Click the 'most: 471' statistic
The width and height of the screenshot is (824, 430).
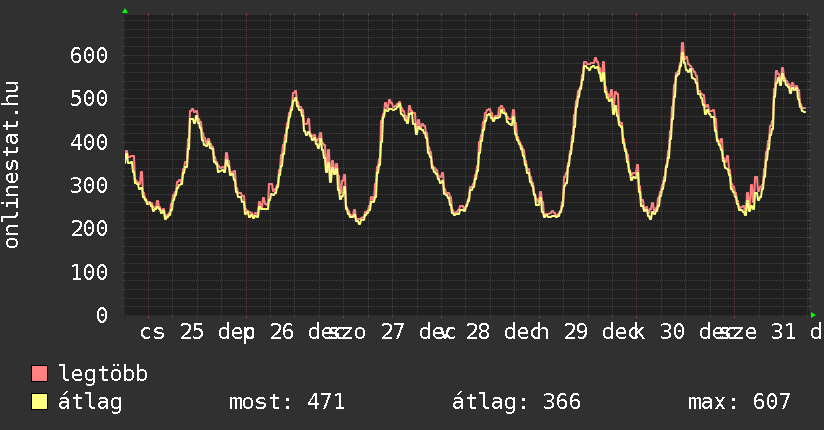pos(287,402)
